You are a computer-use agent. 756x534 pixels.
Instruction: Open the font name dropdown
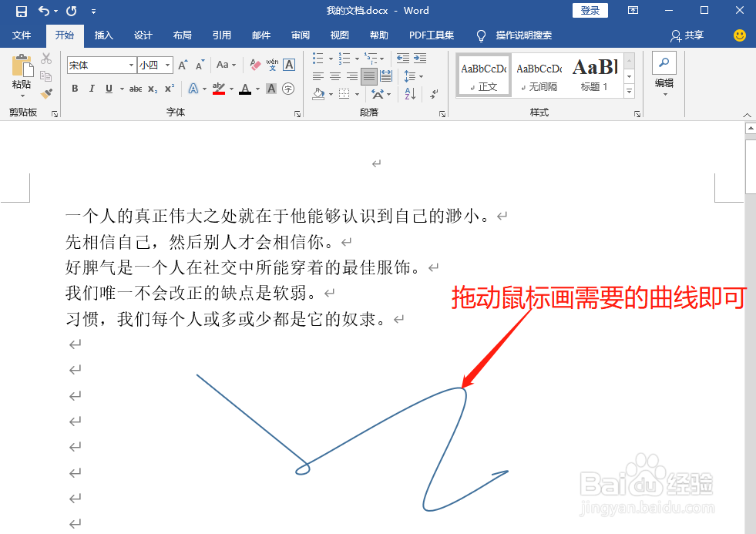(131, 65)
